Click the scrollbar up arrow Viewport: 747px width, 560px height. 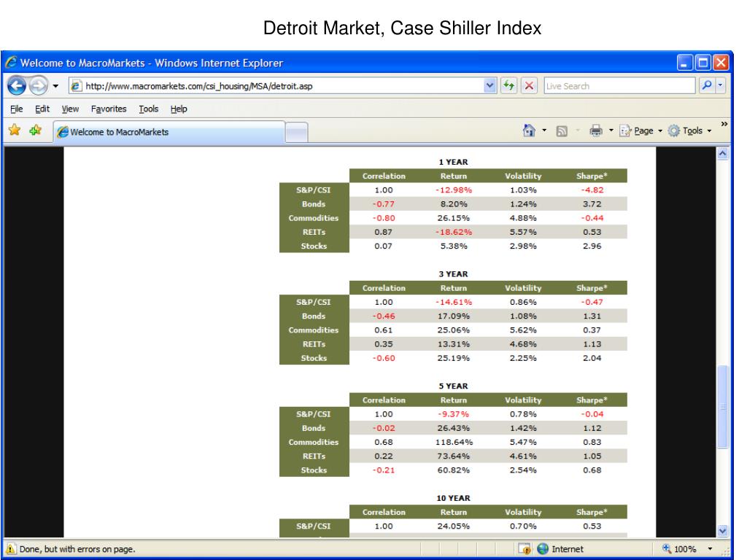tap(723, 153)
